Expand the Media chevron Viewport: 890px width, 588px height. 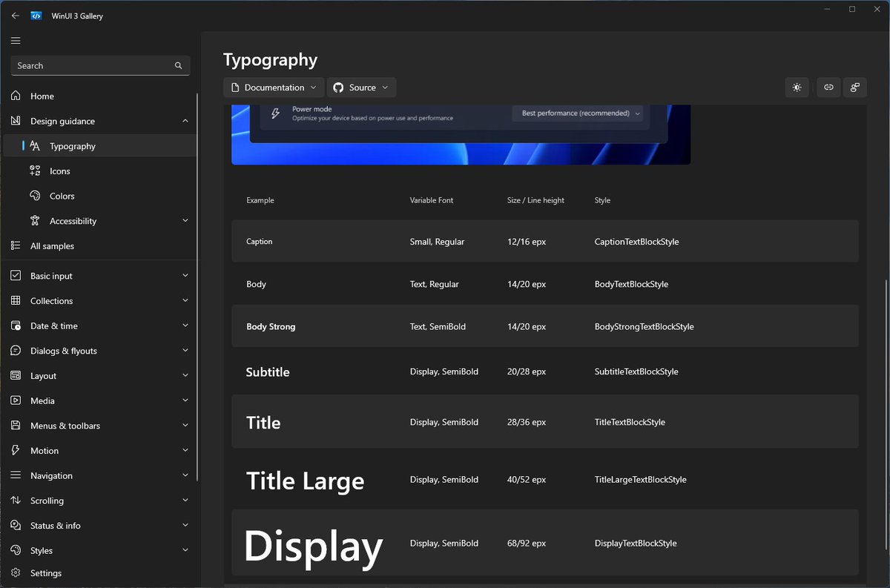tap(185, 400)
